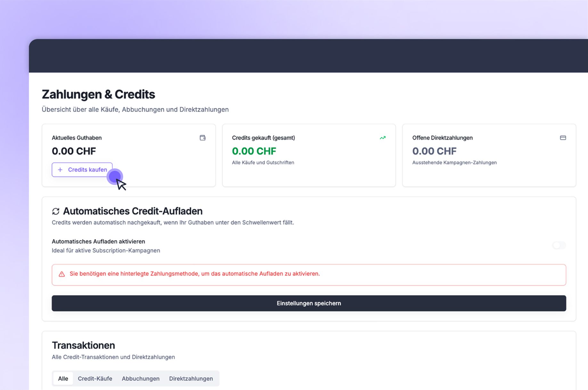Click the plus icon inside Credits kaufen
Viewport: 588px width, 390px height.
(x=60, y=170)
